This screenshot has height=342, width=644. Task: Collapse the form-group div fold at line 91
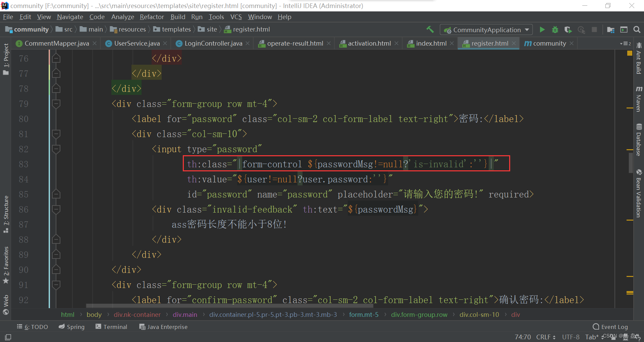tap(56, 285)
